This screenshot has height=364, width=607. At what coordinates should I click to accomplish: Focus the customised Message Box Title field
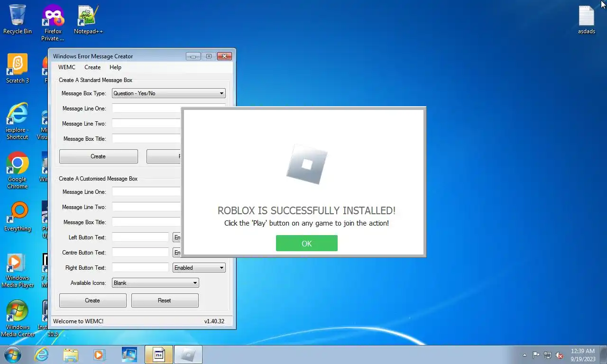click(147, 222)
